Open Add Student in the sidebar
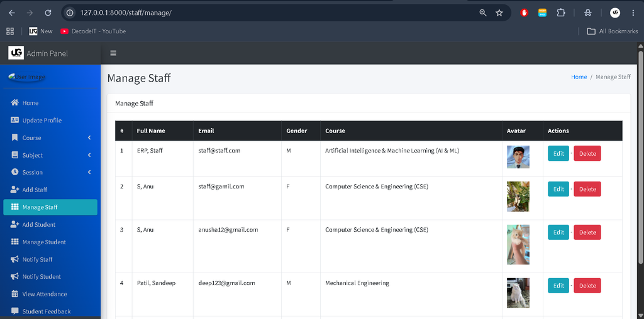Image resolution: width=644 pixels, height=319 pixels. pyautogui.click(x=50, y=225)
